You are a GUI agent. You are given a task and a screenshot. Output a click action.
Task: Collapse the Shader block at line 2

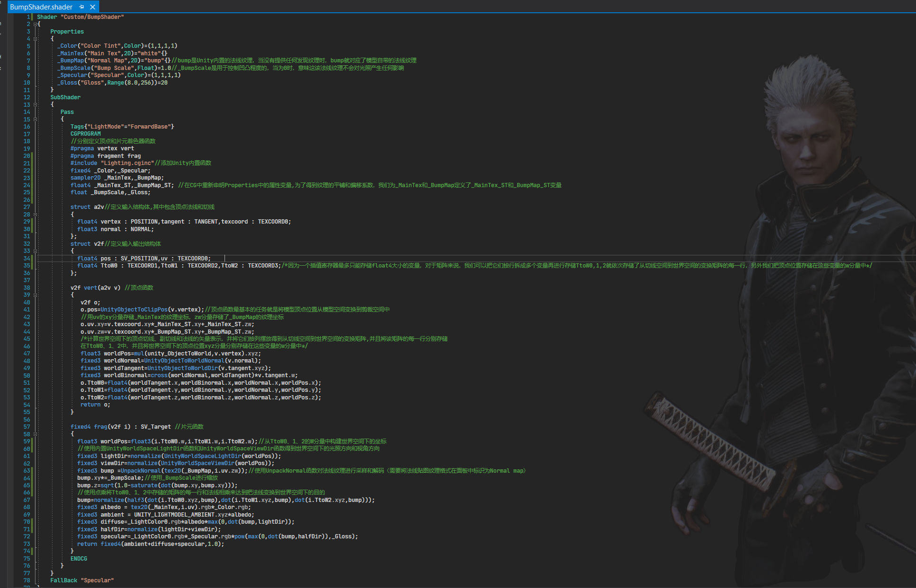click(x=35, y=24)
